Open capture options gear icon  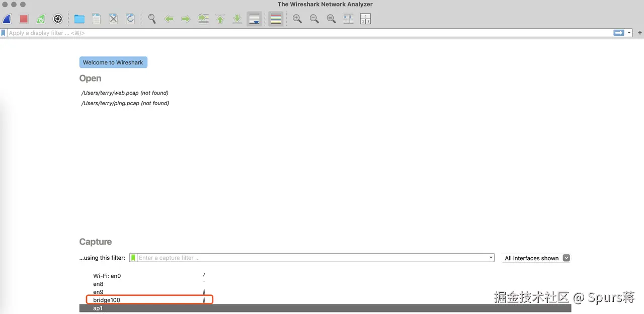[x=58, y=19]
